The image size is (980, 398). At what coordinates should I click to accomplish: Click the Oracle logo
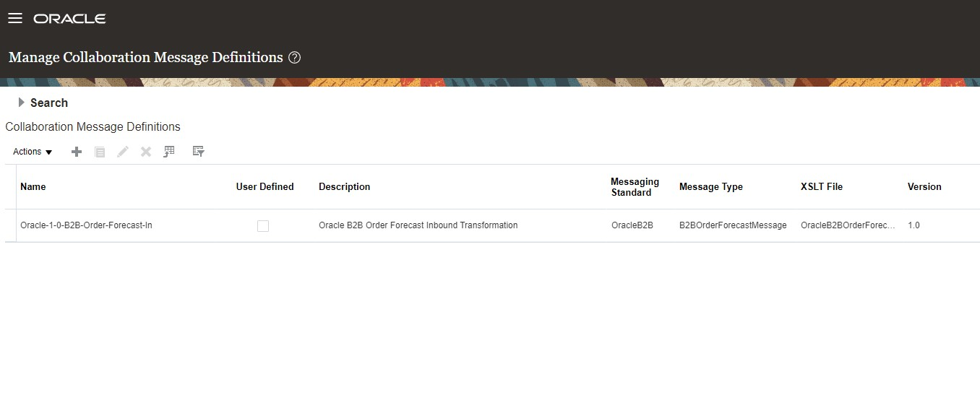[69, 19]
